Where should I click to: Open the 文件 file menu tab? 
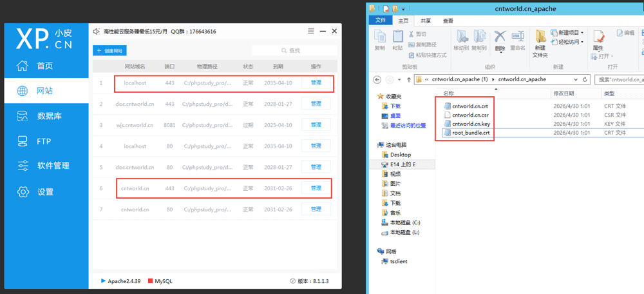(x=381, y=21)
